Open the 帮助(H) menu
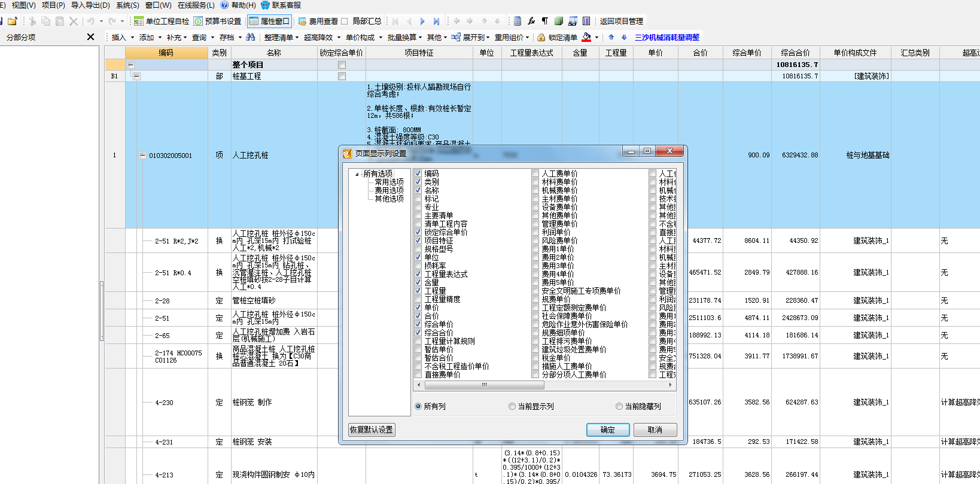Image resolution: width=980 pixels, height=484 pixels. (x=238, y=5)
